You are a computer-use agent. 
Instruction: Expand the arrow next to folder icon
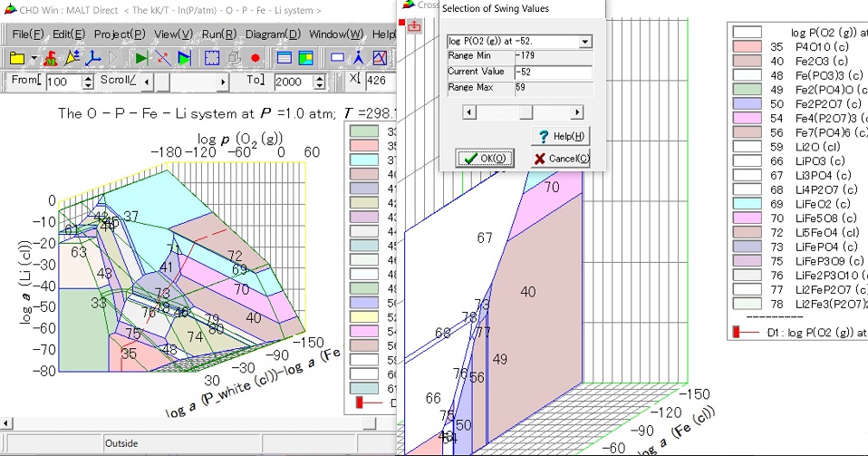tap(34, 58)
